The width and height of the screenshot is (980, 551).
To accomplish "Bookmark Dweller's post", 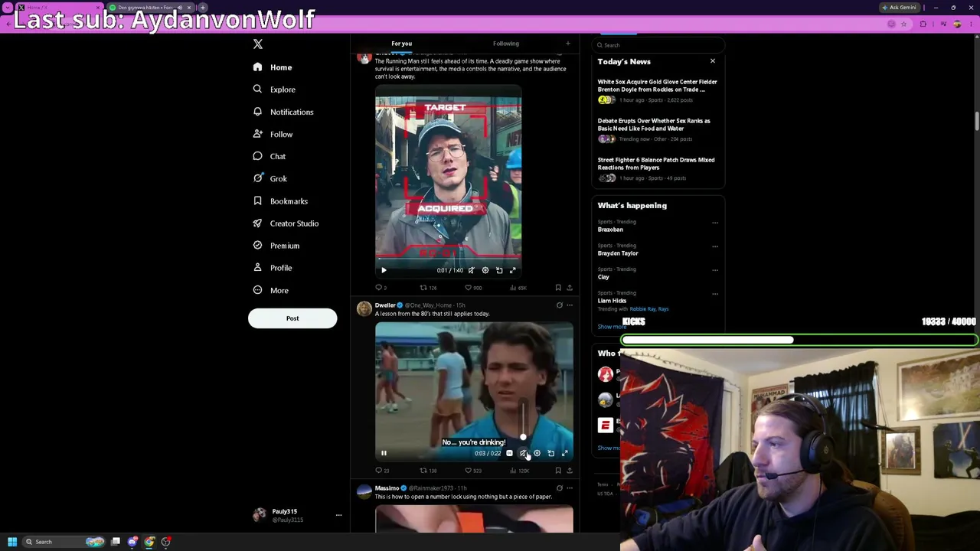I will click(x=558, y=471).
